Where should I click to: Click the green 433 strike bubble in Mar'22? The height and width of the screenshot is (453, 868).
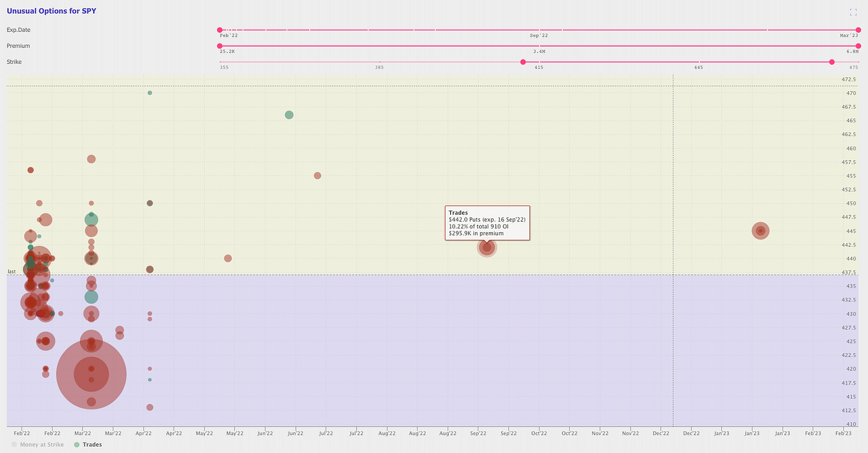tap(91, 297)
